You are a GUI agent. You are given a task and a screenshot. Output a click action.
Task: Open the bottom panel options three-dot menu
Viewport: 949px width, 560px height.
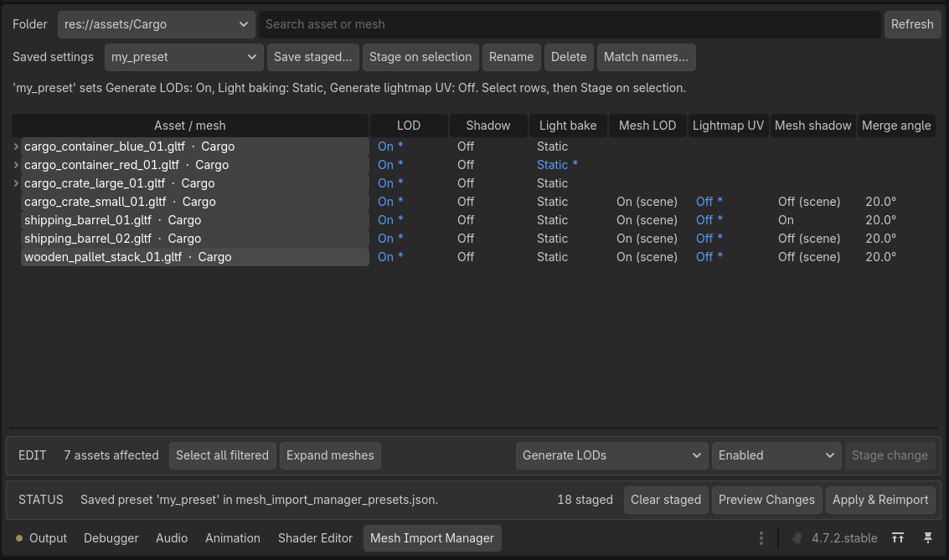[x=761, y=538]
